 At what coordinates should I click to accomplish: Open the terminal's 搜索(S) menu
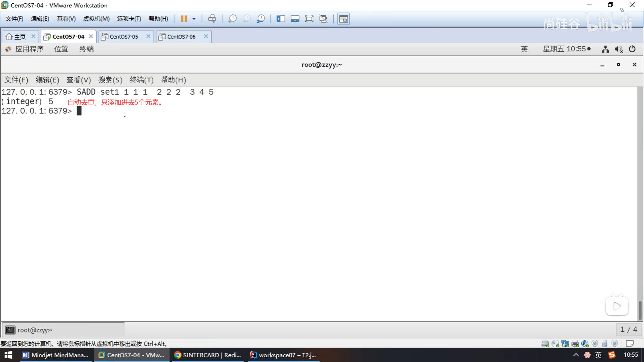pos(110,80)
